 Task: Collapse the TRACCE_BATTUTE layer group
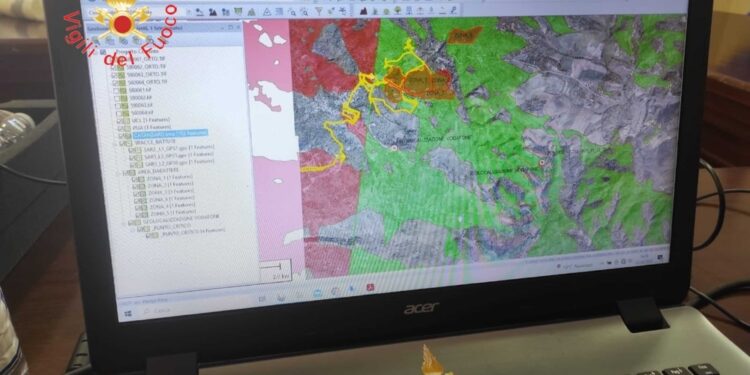[x=115, y=143]
